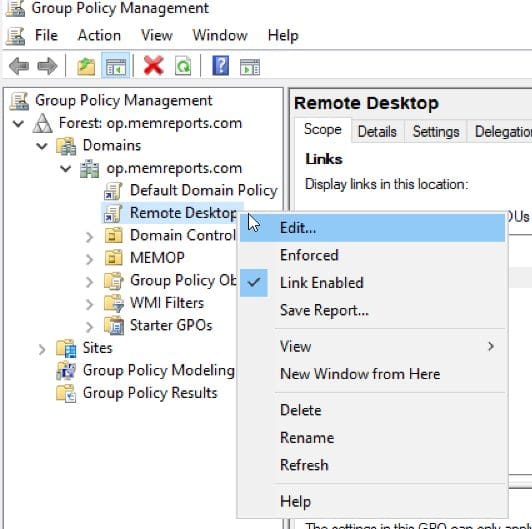Expand the Starter GPOs node
The image size is (532, 529).
click(x=89, y=327)
